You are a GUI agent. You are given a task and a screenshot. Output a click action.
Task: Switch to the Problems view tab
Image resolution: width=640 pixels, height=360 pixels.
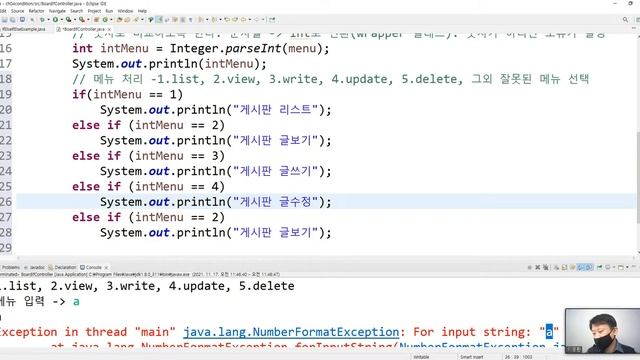[11, 267]
